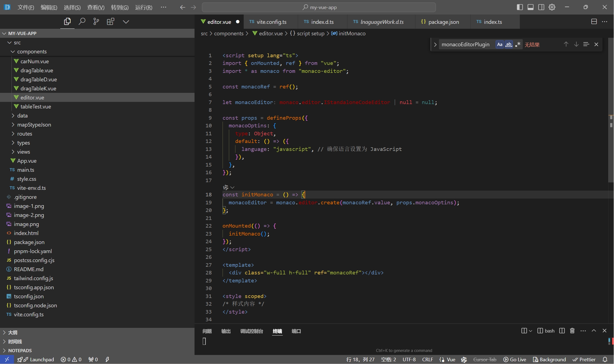Kill the bash terminal with the trash icon
Screen dimensions: 614x364
tap(572, 331)
